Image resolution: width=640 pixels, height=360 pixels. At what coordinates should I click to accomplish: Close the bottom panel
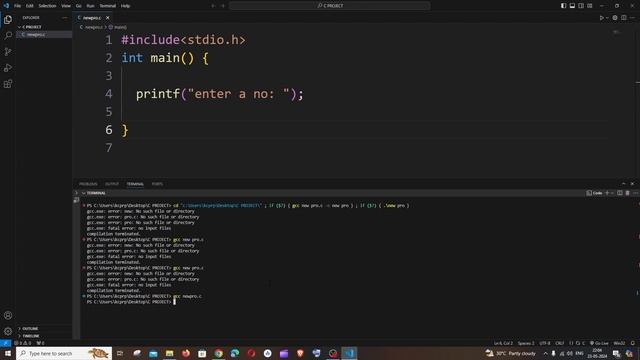[632, 184]
